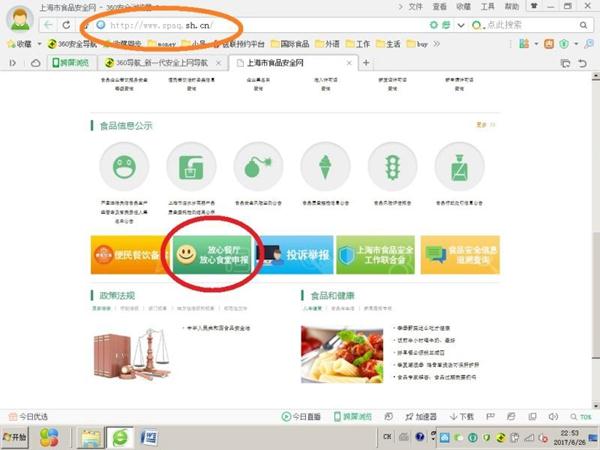
Task: Open the 下载 dropdown in the status bar
Action: (x=463, y=416)
